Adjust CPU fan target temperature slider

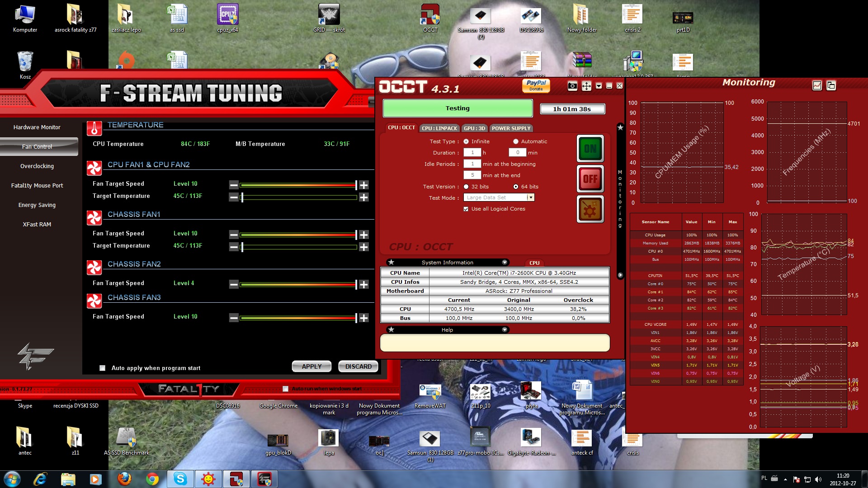pyautogui.click(x=298, y=197)
